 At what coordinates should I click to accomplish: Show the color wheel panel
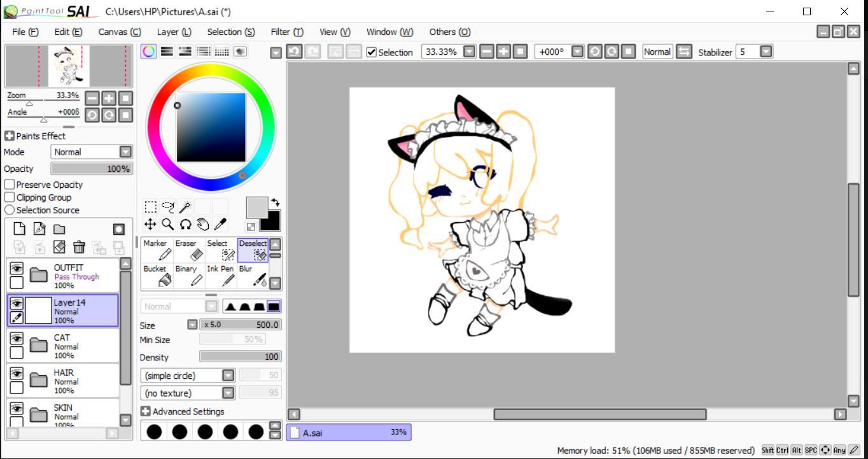tap(149, 52)
